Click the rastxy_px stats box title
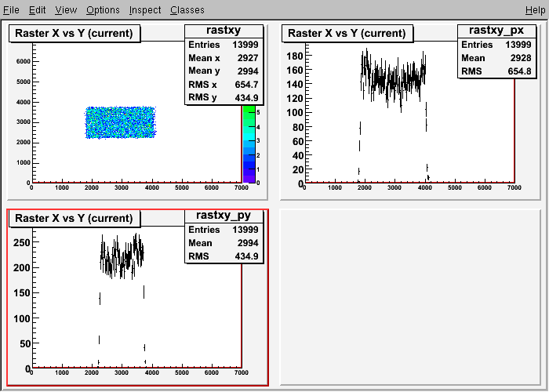Screen dimensions: 549x392 pos(496,31)
